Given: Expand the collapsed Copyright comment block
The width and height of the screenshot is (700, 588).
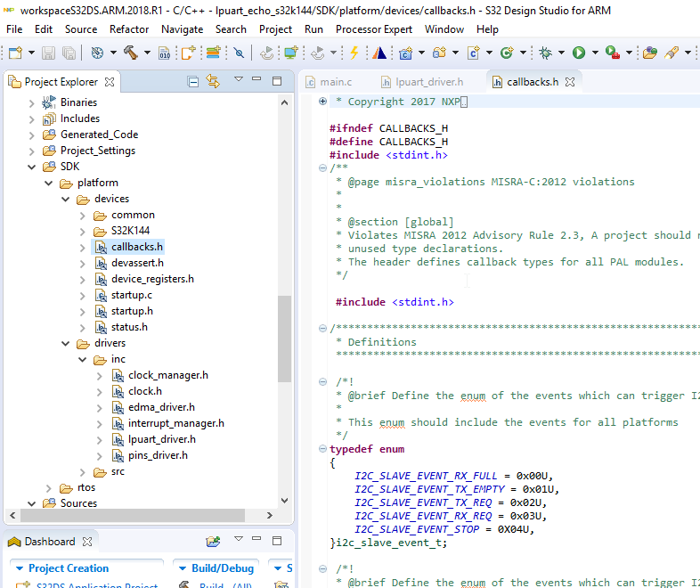Looking at the screenshot, I should [x=322, y=102].
